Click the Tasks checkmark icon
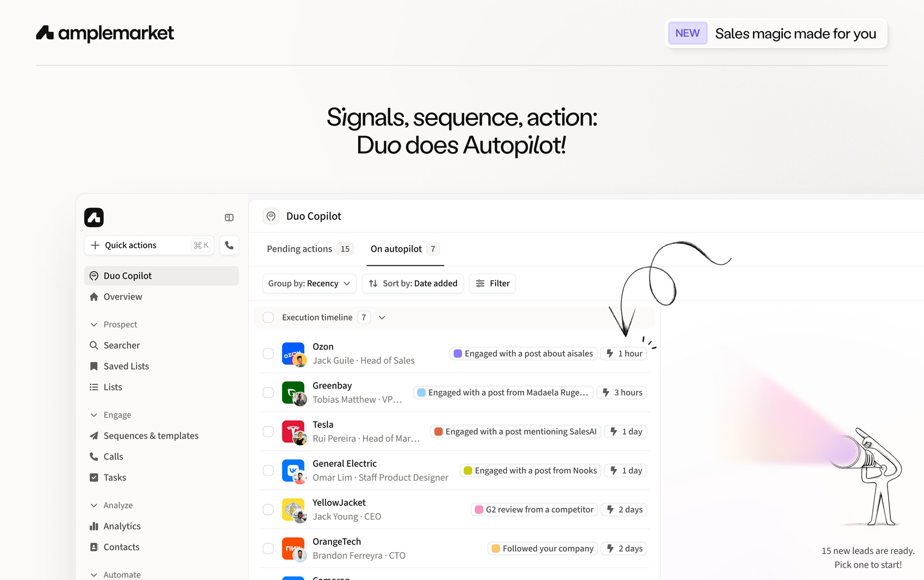 [94, 477]
